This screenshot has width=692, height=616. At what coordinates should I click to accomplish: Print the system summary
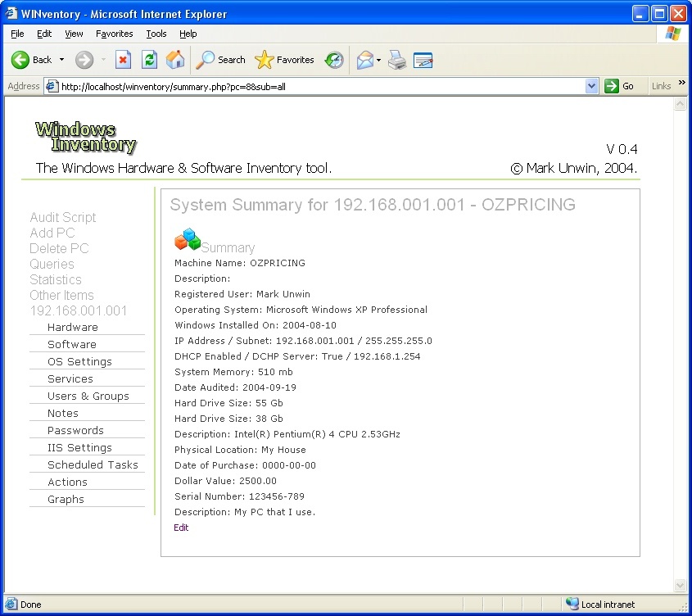397,60
